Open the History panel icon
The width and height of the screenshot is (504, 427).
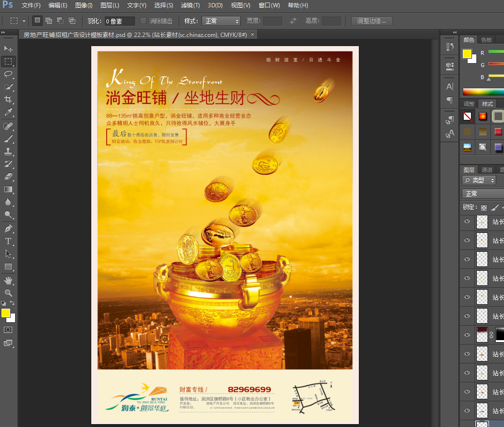click(450, 47)
